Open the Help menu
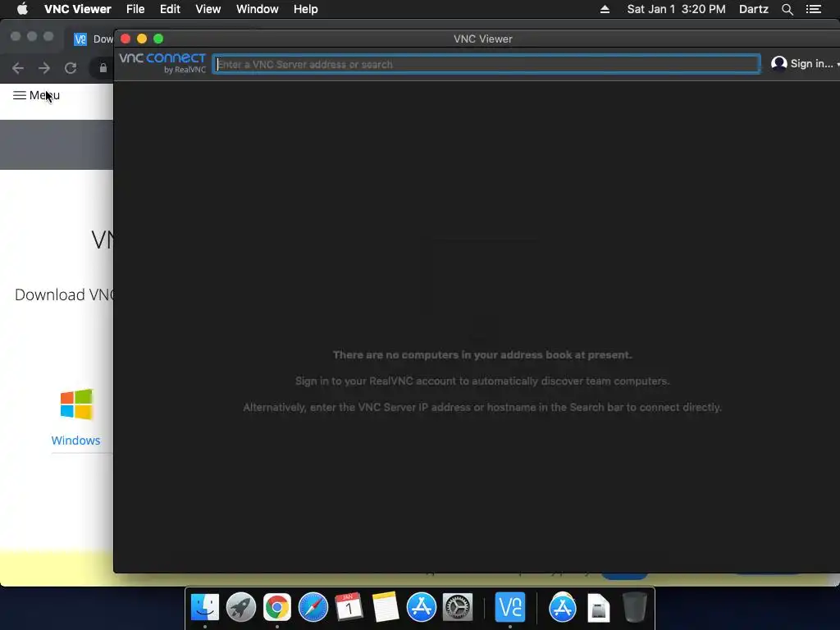The image size is (840, 630). coord(305,9)
